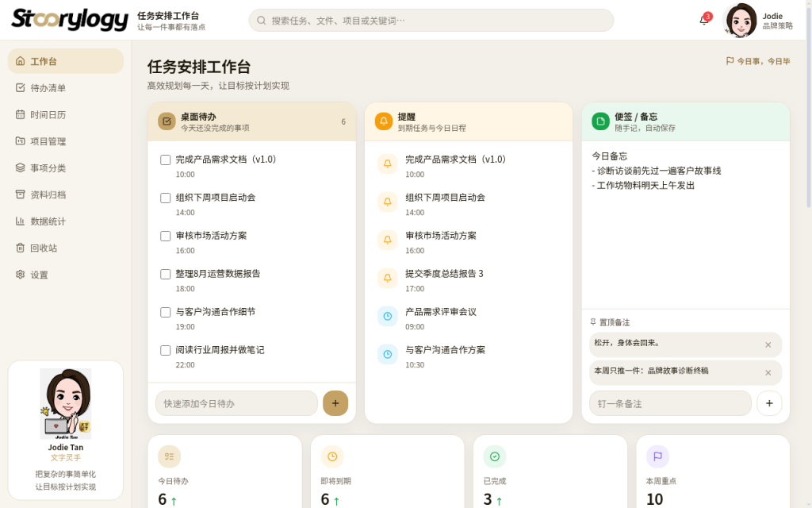This screenshot has width=812, height=508.
Task: Open 设置 in the sidebar
Action: (x=66, y=275)
